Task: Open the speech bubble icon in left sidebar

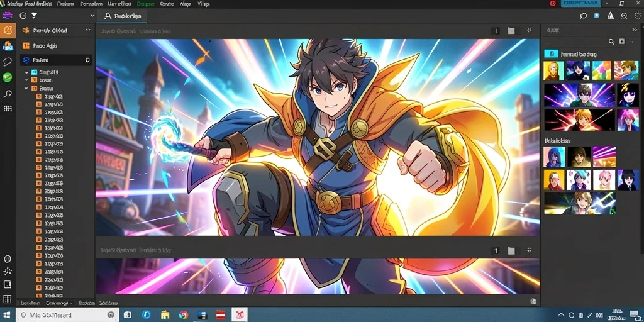Action: pos(8,62)
